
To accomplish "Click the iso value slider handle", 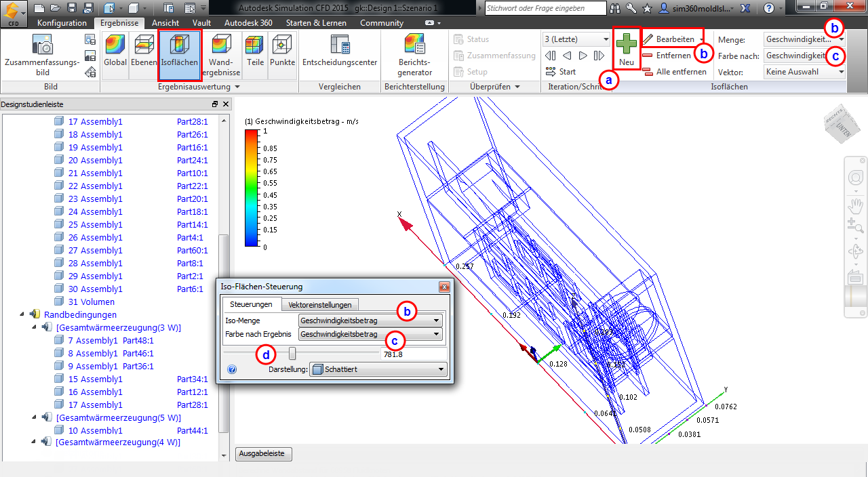I will 292,353.
